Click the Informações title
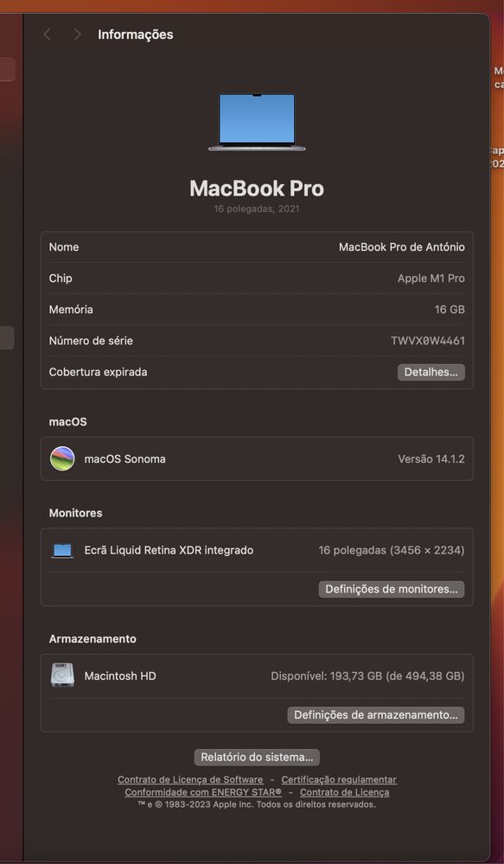 pos(136,35)
